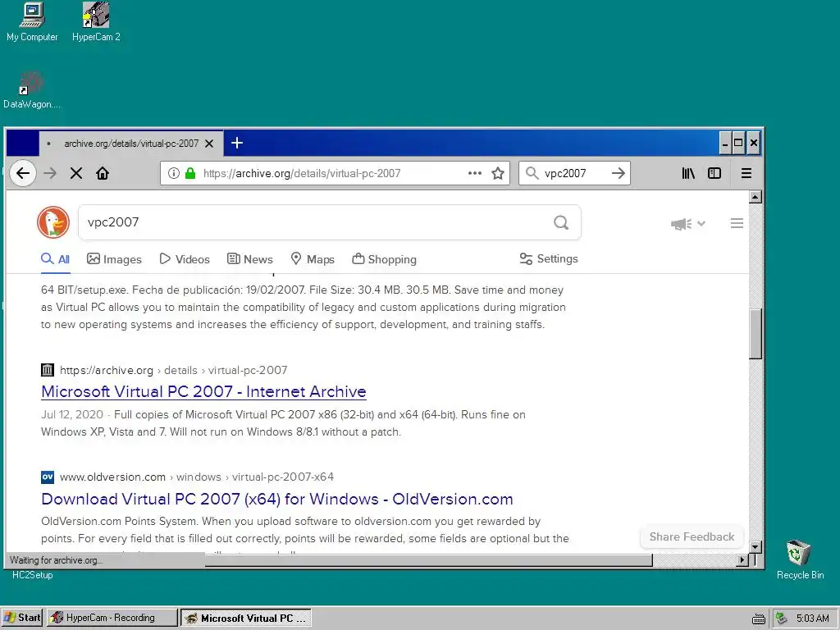Select the archive.org/details/virtual-pc-2007 tab
Screen dimensions: 840x630
tap(130, 143)
